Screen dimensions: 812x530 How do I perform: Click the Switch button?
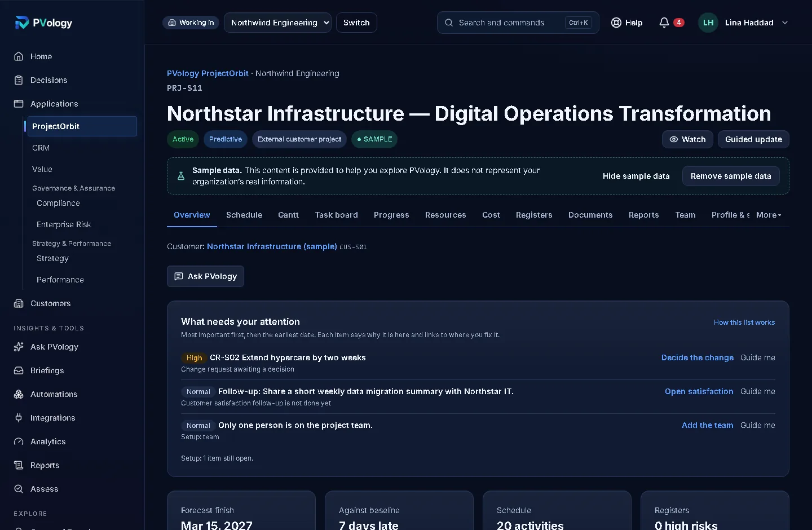coord(356,23)
